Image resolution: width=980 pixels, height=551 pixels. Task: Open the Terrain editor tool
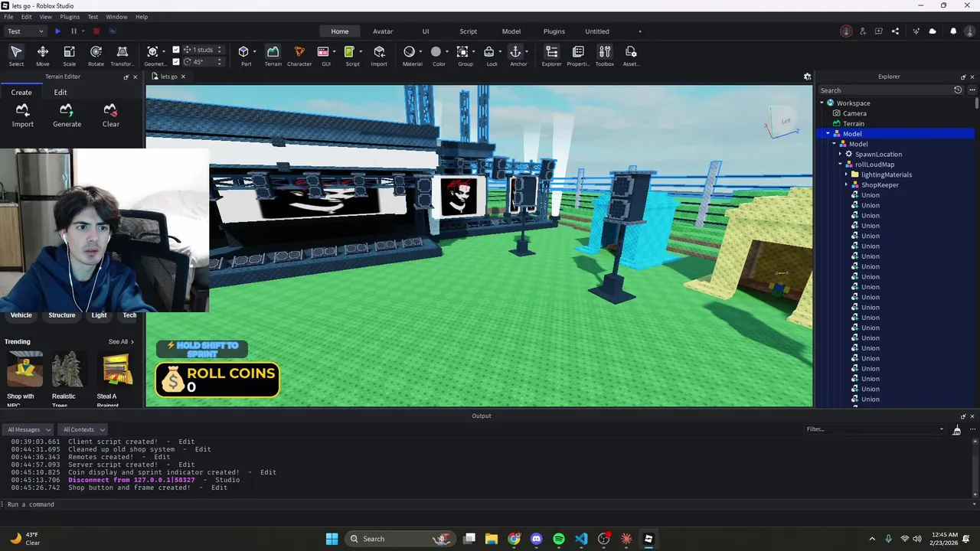click(273, 55)
